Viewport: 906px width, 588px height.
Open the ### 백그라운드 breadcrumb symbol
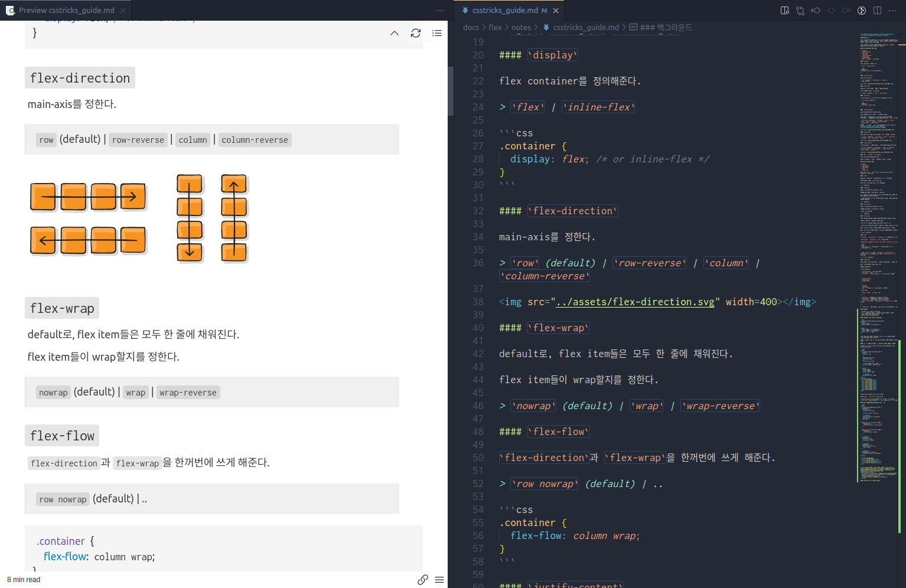(661, 27)
